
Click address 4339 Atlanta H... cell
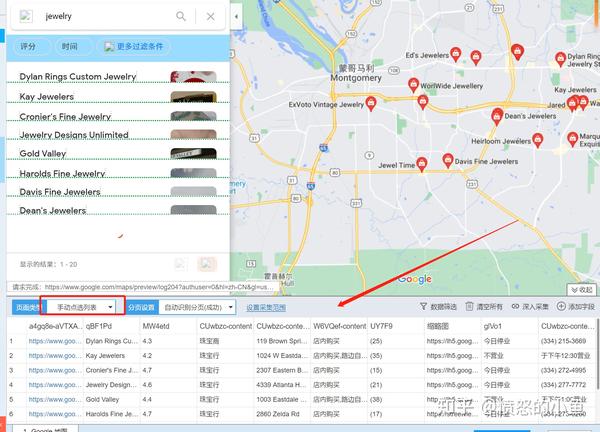pos(281,385)
